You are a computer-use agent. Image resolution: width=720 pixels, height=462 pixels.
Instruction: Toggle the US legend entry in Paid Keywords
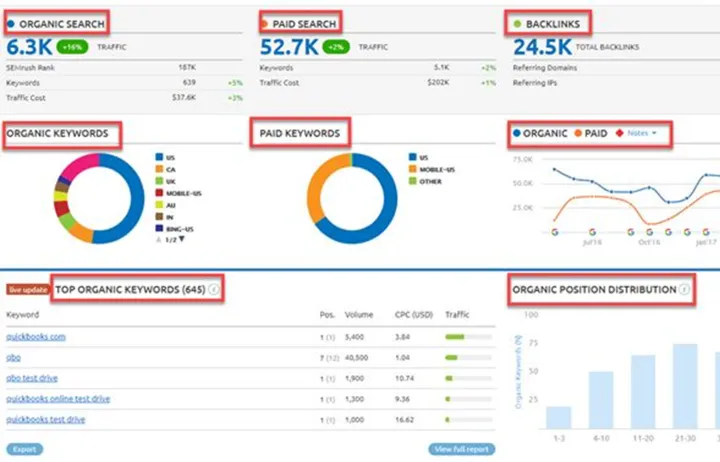(418, 158)
